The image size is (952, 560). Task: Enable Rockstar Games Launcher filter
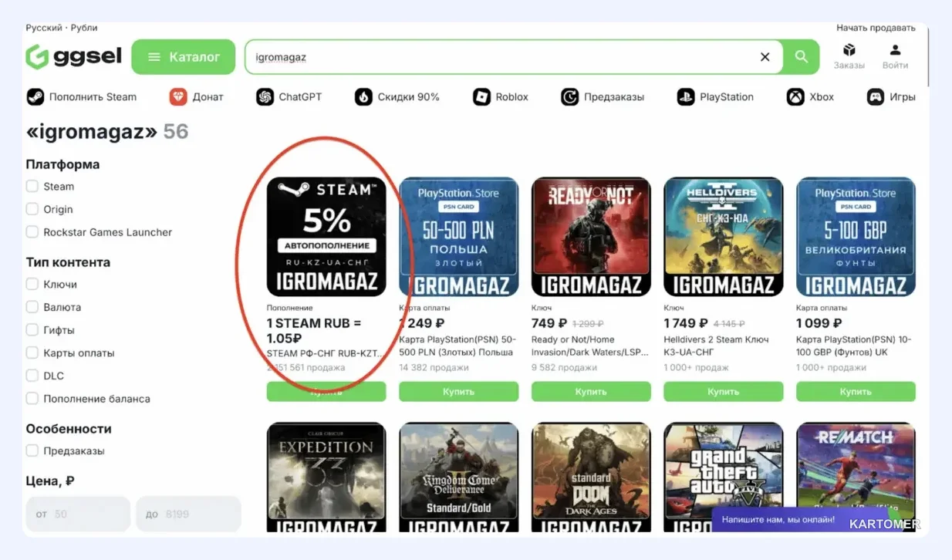(32, 231)
